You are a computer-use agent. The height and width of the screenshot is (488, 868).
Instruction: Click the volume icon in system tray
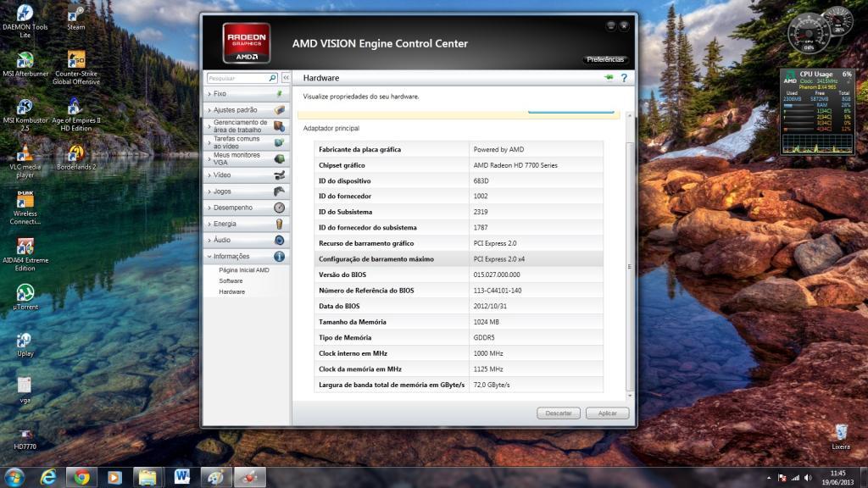808,478
